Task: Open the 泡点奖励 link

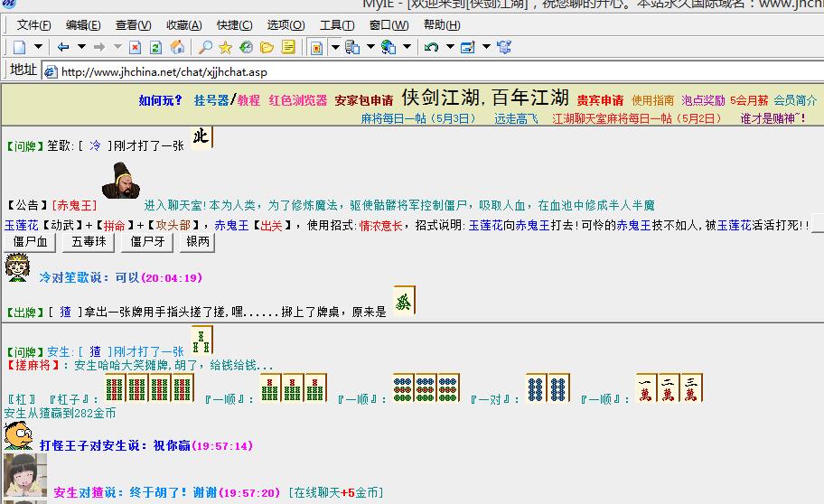Action: [x=703, y=100]
